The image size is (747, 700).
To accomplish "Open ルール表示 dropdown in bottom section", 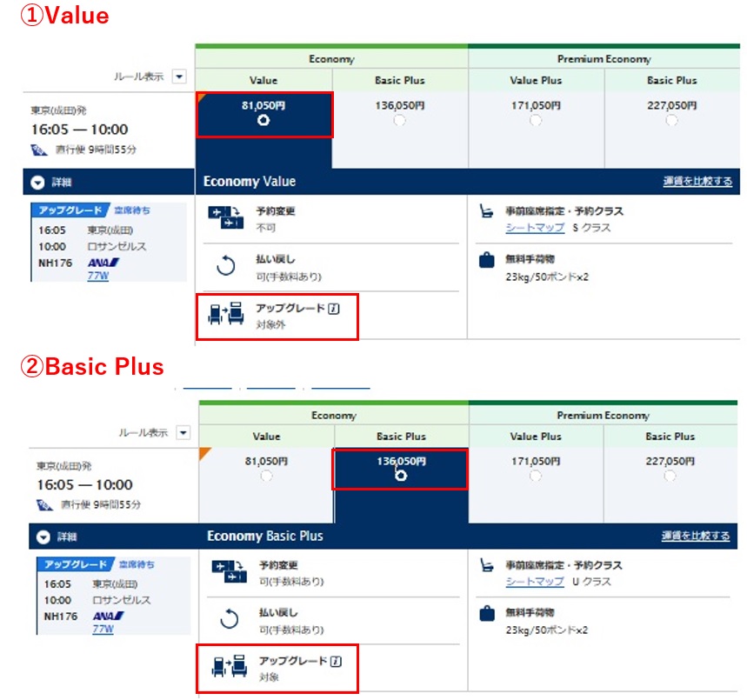I will [x=183, y=433].
